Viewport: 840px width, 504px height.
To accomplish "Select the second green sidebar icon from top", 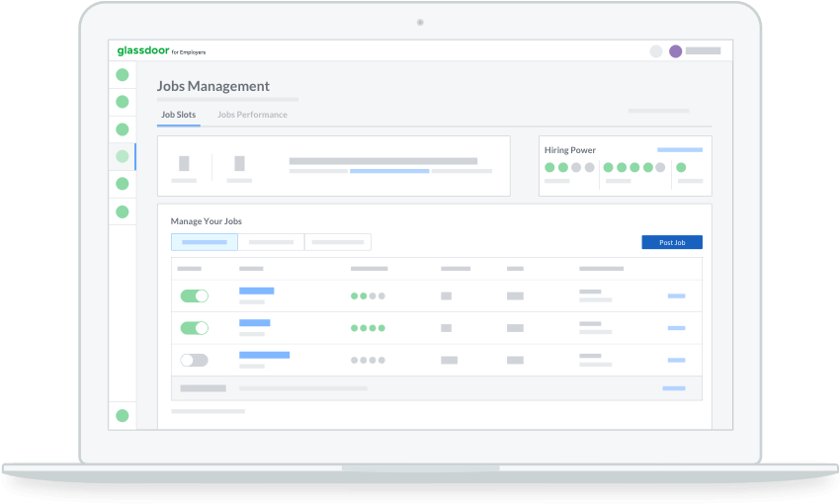I will (x=123, y=102).
